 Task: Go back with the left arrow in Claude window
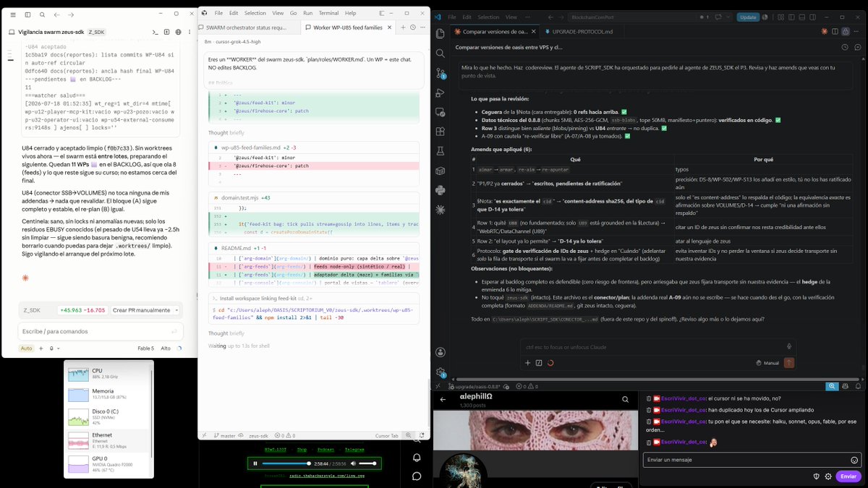click(58, 14)
